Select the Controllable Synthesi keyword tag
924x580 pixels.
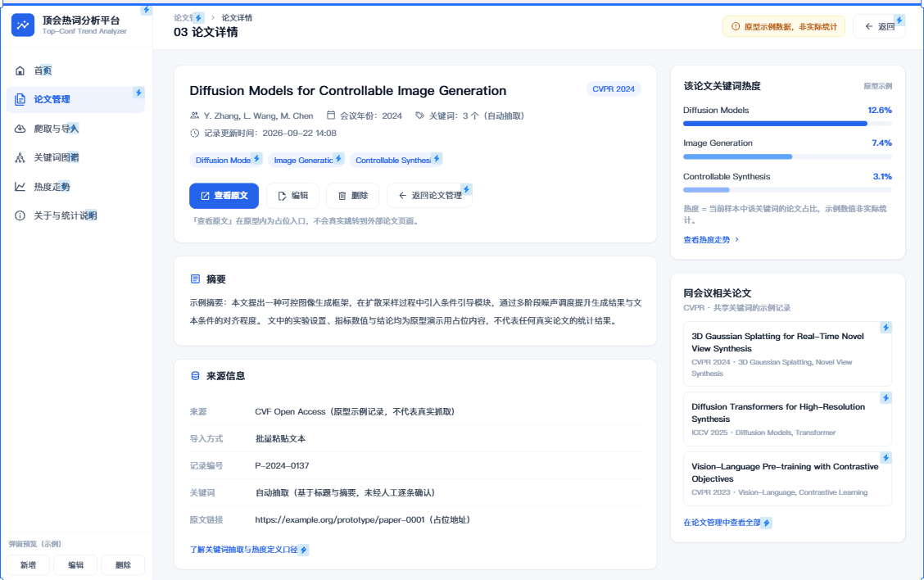[396, 161]
